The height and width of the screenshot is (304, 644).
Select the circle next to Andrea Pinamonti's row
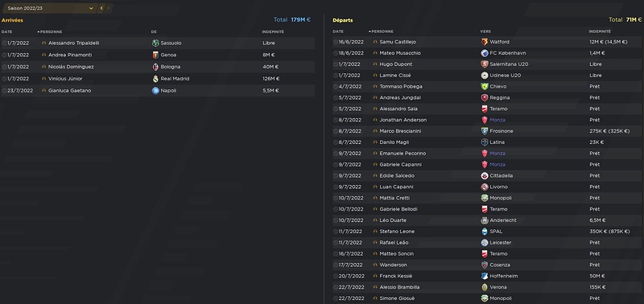click(x=4, y=55)
